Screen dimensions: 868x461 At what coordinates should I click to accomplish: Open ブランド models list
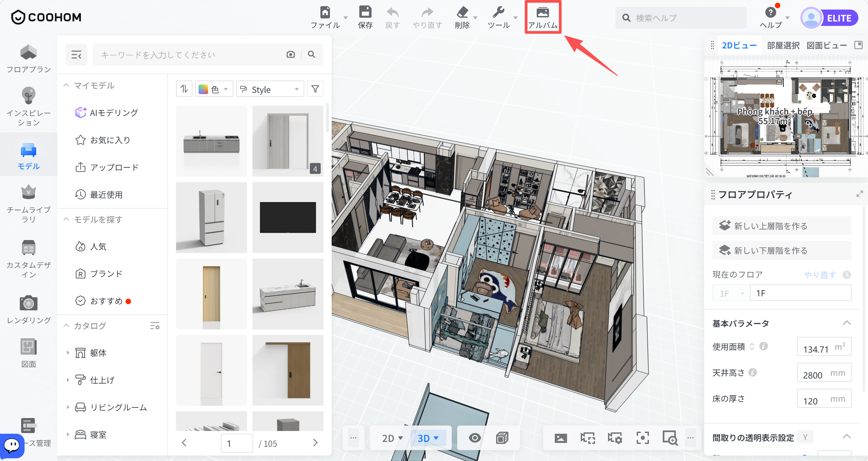99,273
